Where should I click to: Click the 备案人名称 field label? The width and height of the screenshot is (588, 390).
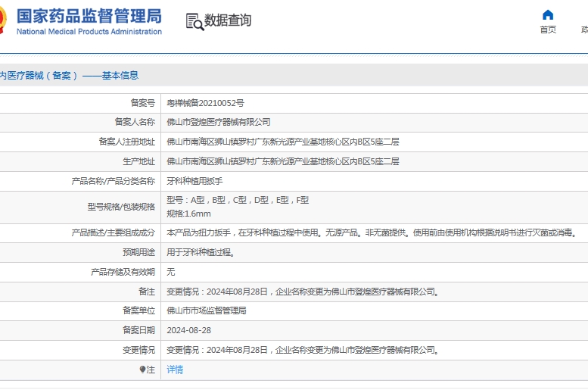135,122
